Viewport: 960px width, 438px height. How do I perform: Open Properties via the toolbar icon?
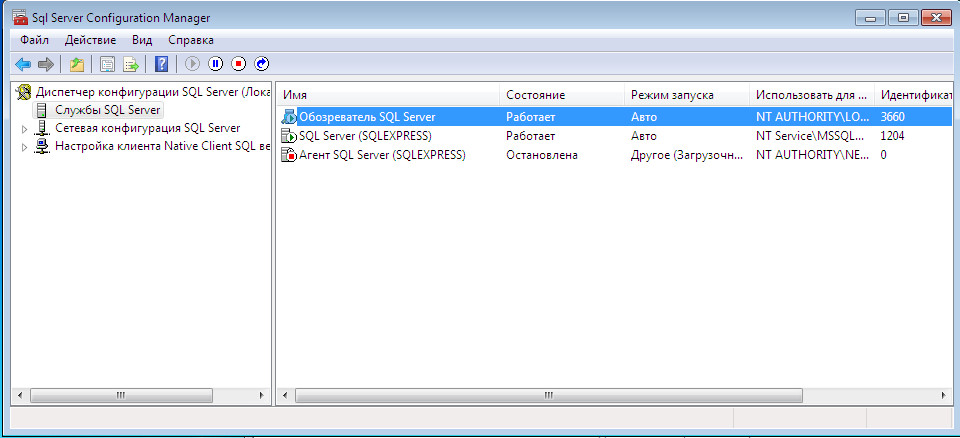click(107, 64)
